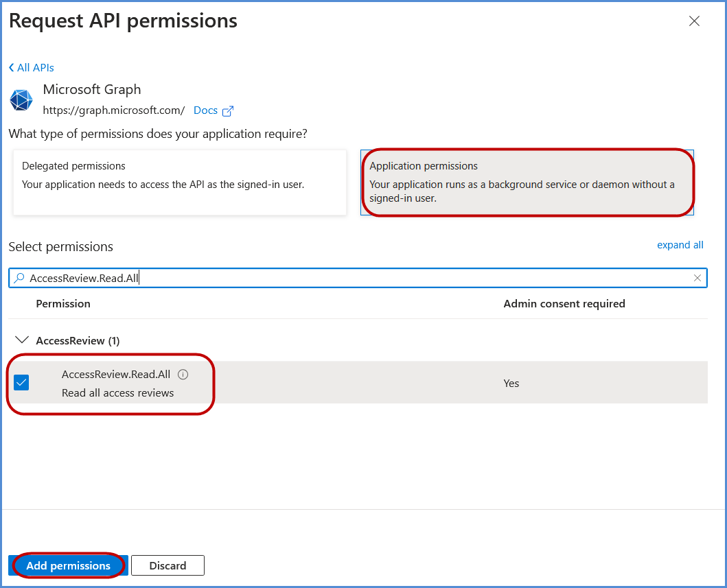Select the Delegated permissions card
This screenshot has width=727, height=588.
[x=180, y=183]
